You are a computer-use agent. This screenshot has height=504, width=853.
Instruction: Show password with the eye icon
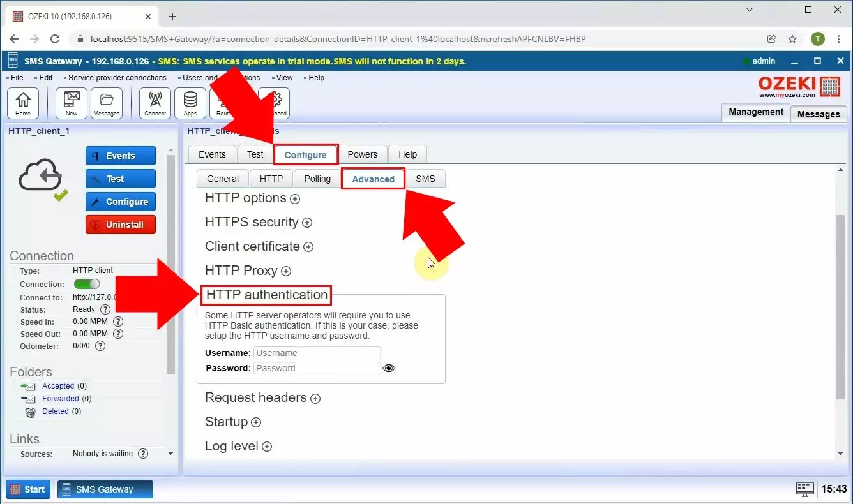[389, 368]
